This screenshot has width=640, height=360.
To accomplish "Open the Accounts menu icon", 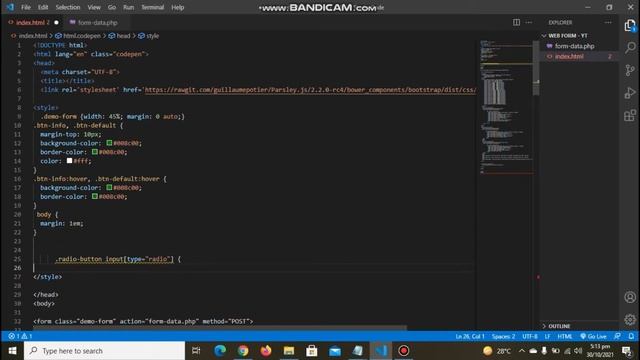I will [630, 297].
